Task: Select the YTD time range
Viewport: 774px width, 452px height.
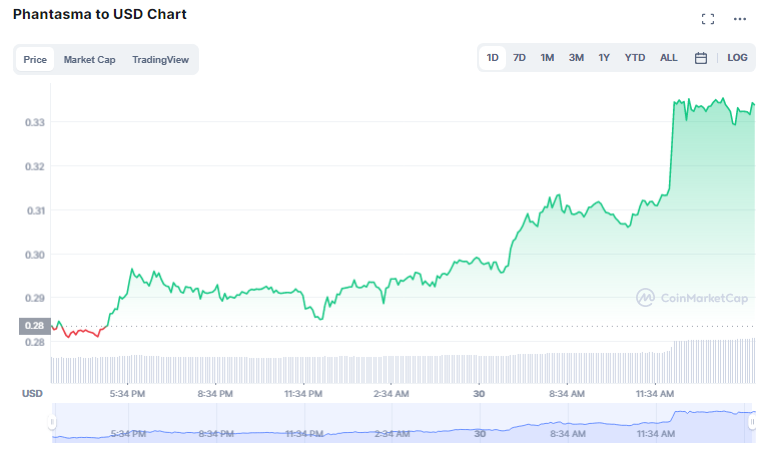Action: 635,58
